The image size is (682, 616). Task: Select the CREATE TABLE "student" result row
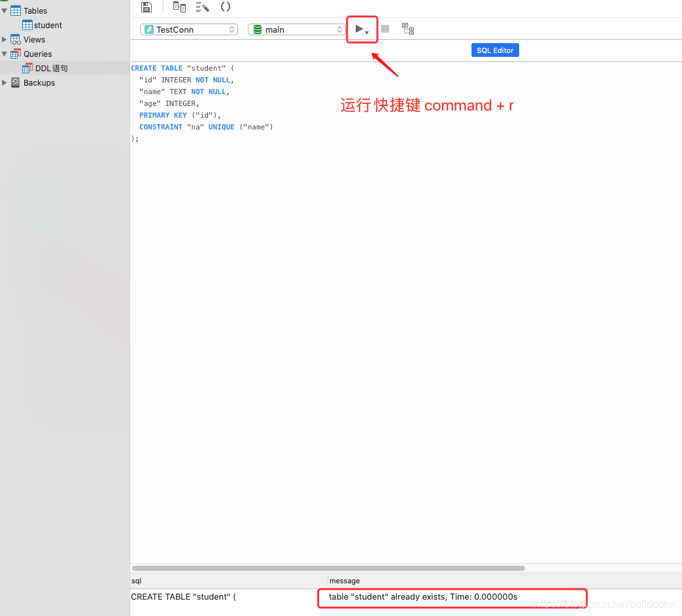click(183, 597)
